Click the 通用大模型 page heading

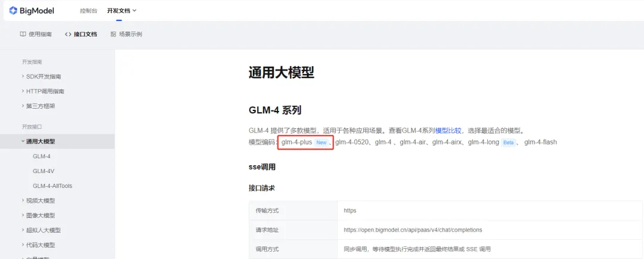[281, 73]
